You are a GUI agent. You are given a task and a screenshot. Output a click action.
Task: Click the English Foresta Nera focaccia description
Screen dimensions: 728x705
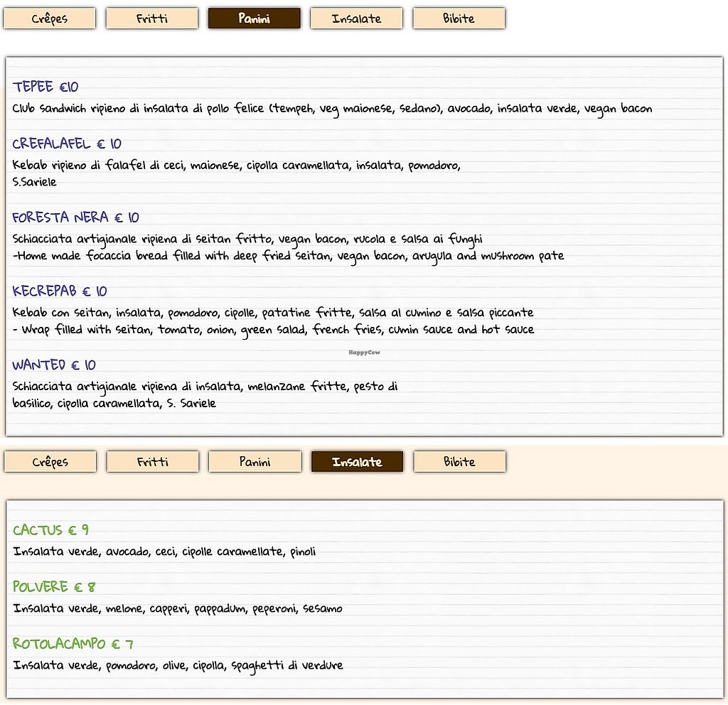[288, 256]
